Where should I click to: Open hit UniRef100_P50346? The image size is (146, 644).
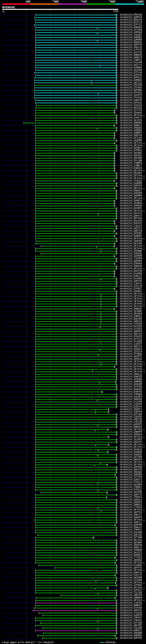point(131,15)
